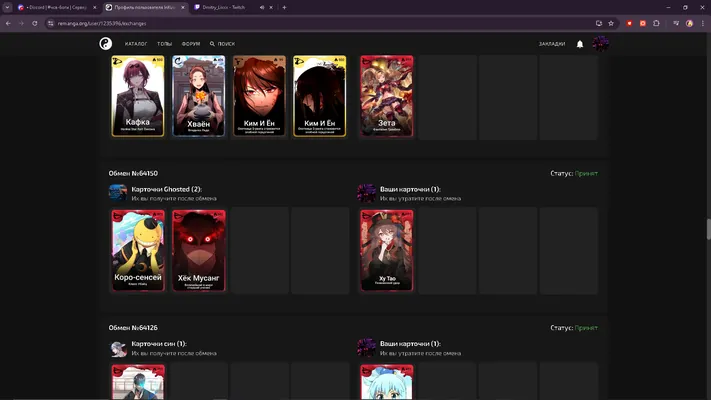Open the first Ким И Ён card without yellow border

259,96
